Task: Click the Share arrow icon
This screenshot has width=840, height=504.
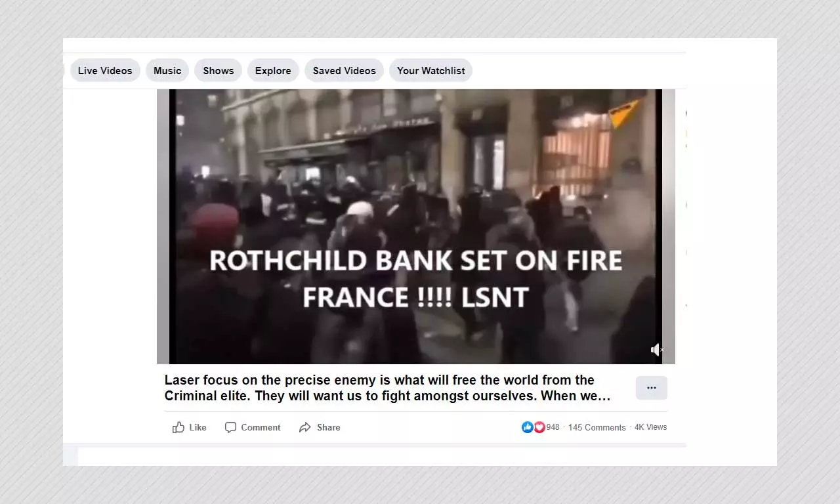Action: [305, 427]
